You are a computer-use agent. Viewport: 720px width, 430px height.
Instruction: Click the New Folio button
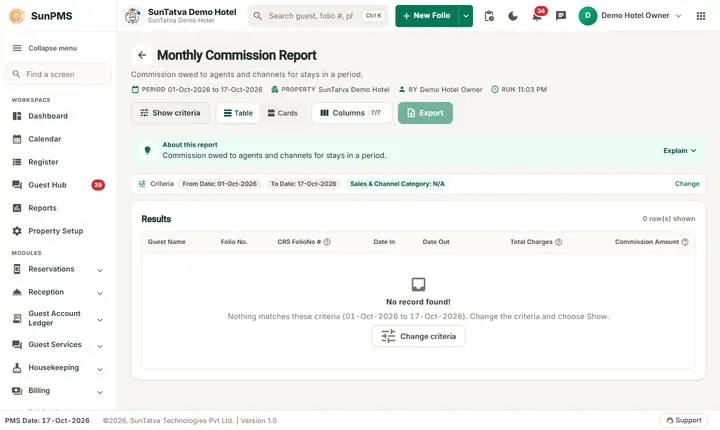427,16
